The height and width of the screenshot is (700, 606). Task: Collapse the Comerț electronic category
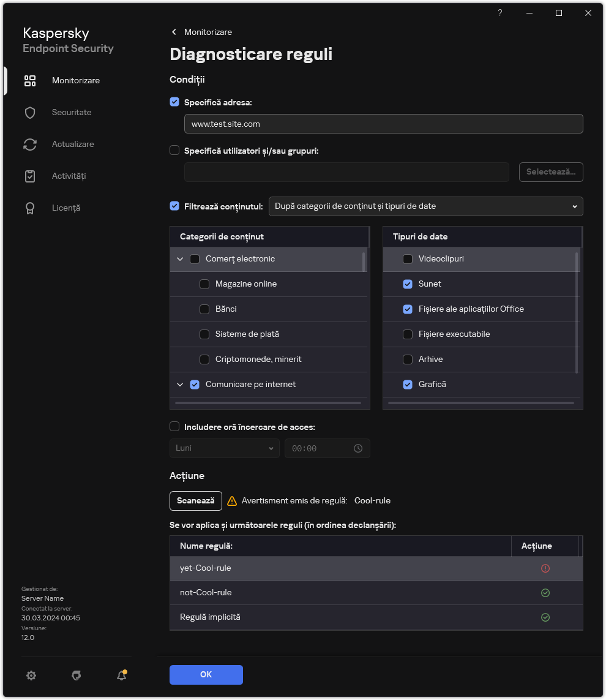pos(180,258)
